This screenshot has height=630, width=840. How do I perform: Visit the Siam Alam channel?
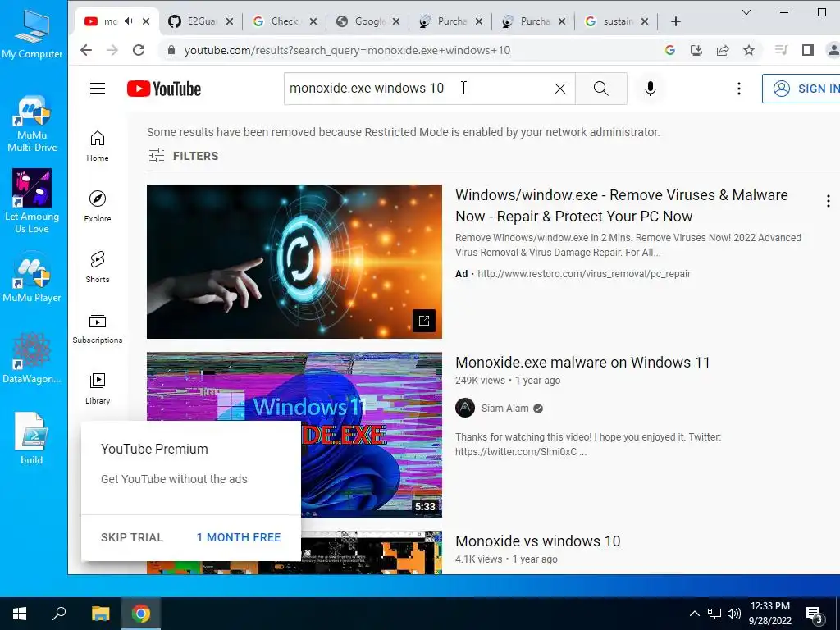(504, 409)
